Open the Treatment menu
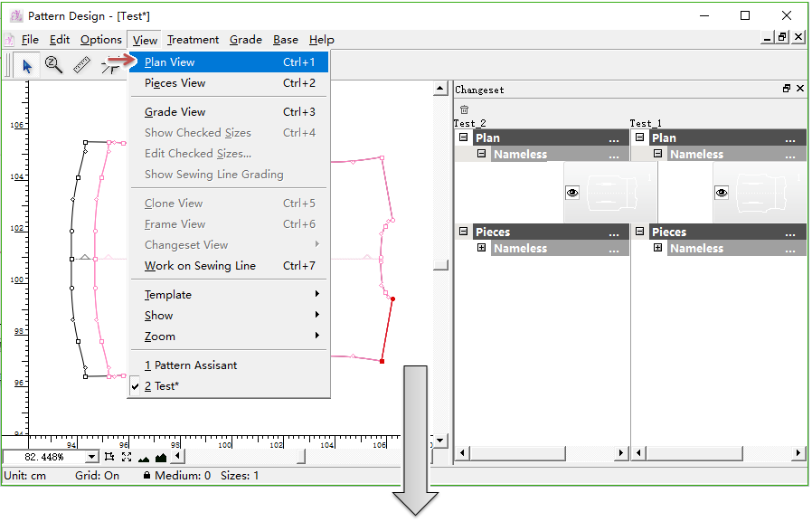 (193, 40)
